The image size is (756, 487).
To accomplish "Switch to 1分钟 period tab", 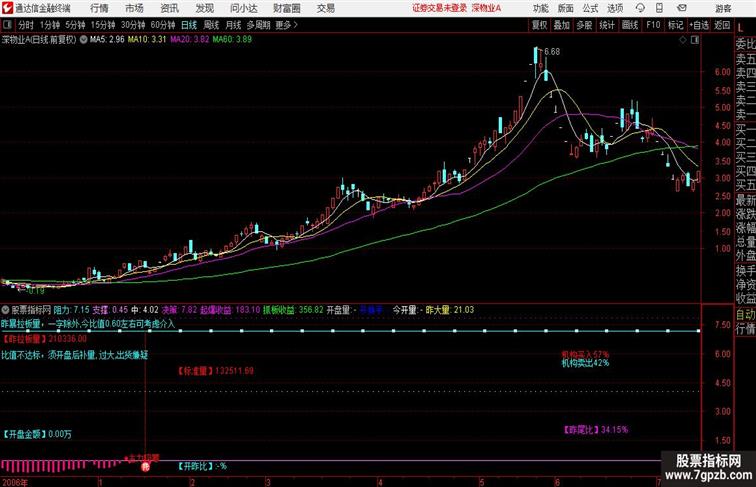I will click(50, 25).
